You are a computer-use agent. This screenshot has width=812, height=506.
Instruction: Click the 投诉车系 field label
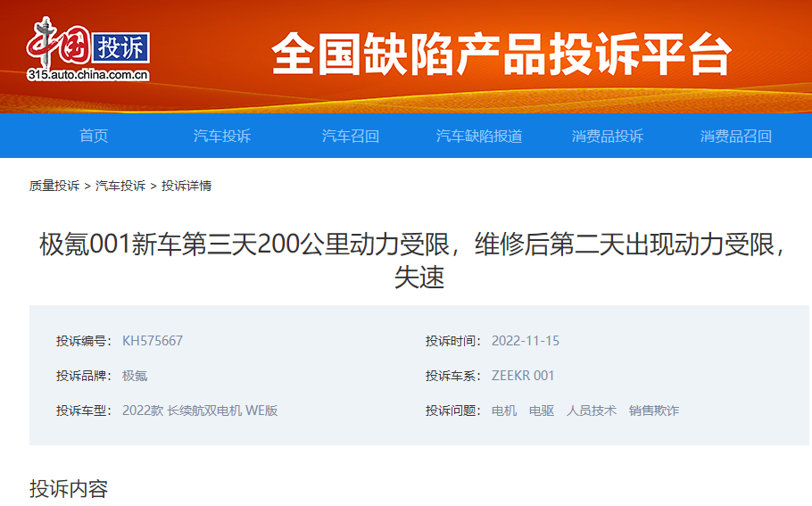pyautogui.click(x=452, y=376)
